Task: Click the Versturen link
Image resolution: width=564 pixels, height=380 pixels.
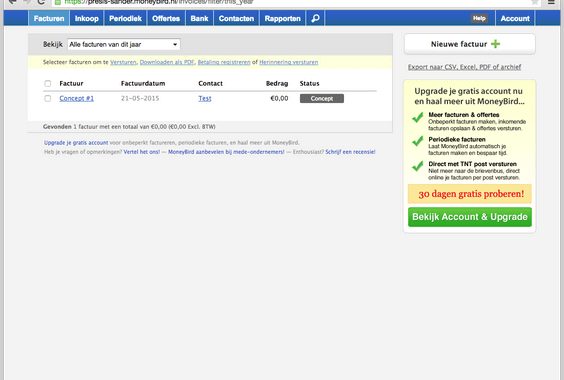Action: (x=123, y=62)
